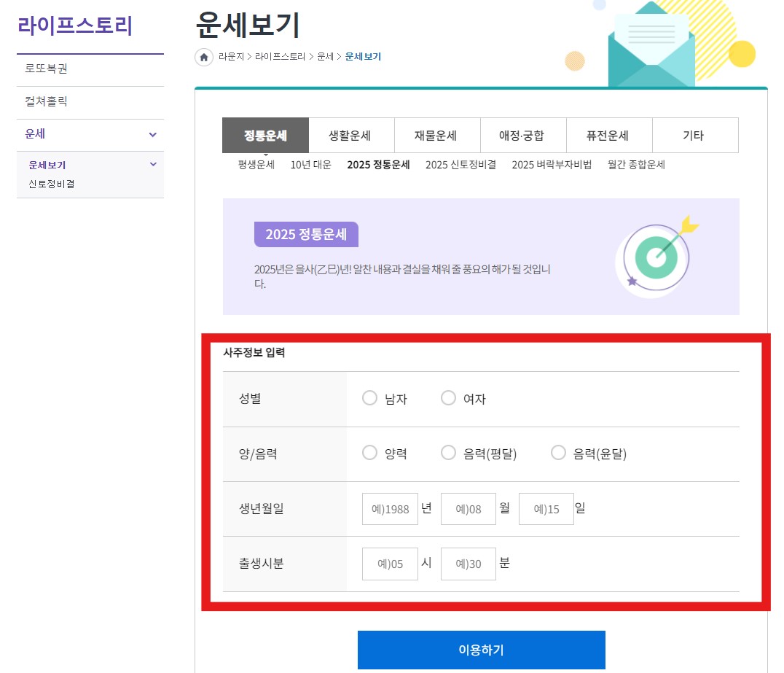
Task: Switch to the 생활운세 tab
Action: [x=351, y=135]
